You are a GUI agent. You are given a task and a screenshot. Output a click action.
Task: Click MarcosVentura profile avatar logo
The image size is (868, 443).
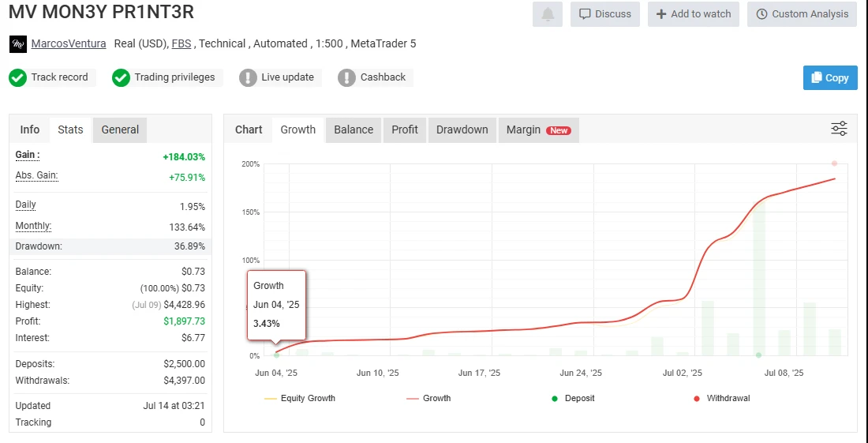click(17, 44)
